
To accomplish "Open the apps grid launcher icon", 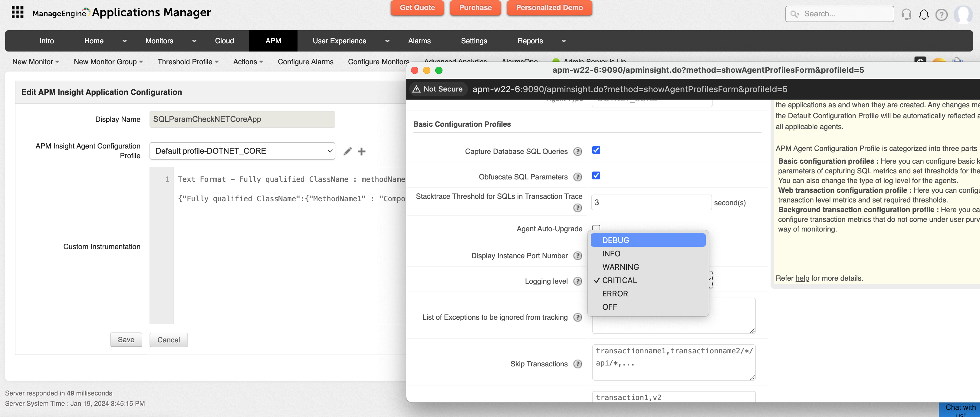I will click(18, 12).
